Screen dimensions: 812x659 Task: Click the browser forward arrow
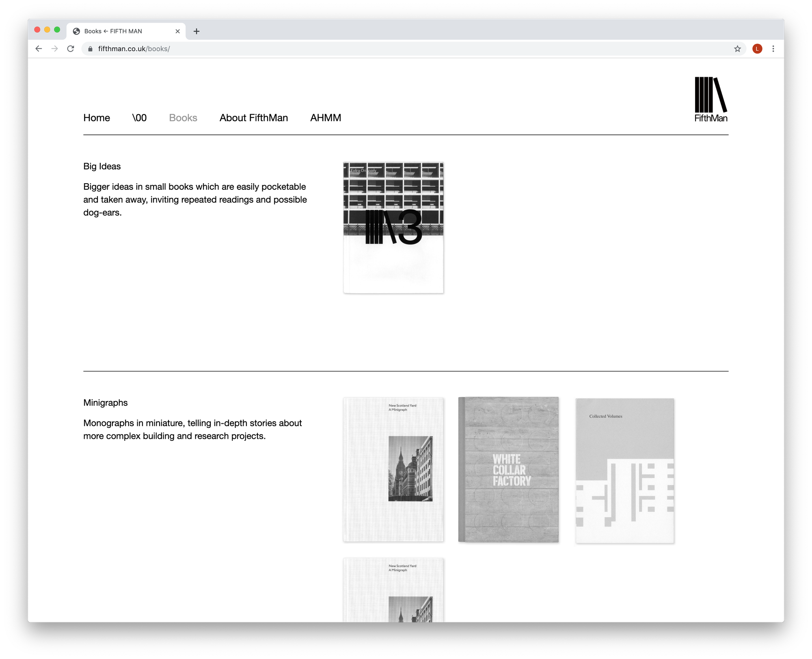[55, 49]
